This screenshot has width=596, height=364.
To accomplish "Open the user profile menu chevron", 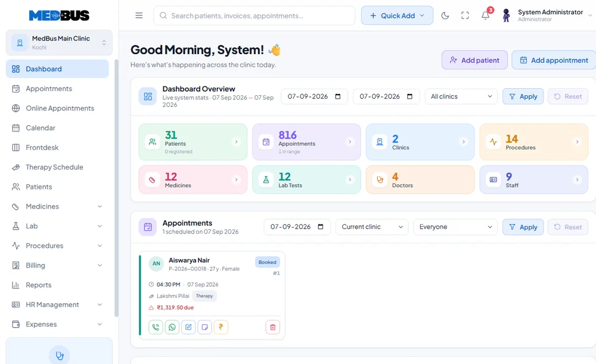I will [x=590, y=15].
